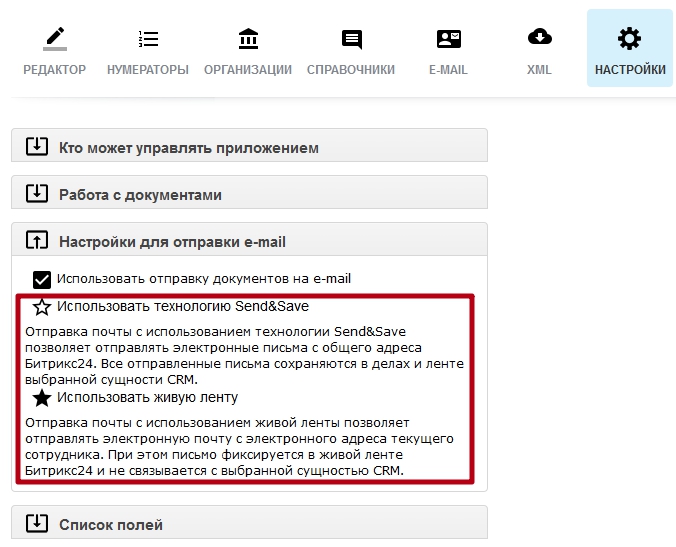Click the numbered list icon for Нумераторы
This screenshot has height=547, width=676.
(148, 39)
